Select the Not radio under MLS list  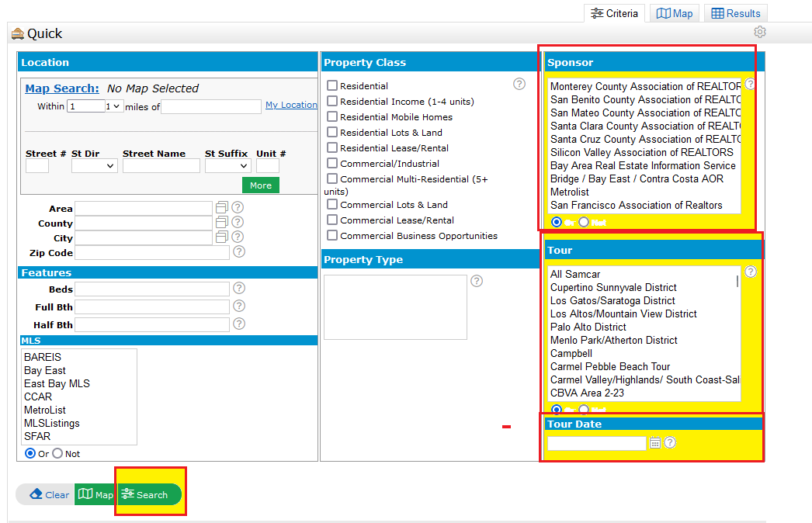pos(57,454)
